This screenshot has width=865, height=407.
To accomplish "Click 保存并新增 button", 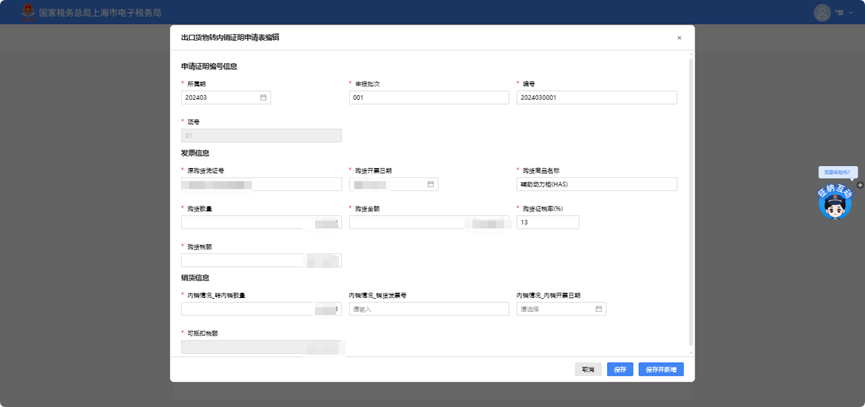I will 661,369.
